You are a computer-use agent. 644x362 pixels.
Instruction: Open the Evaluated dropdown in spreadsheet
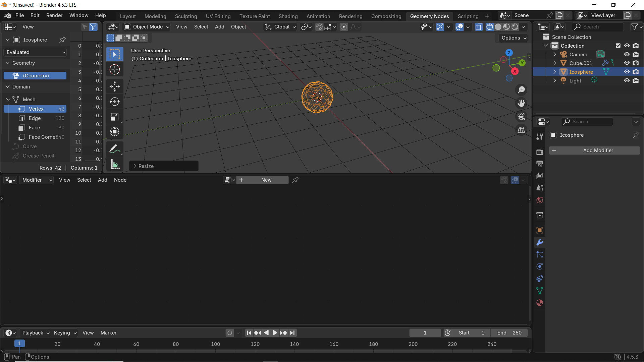(36, 52)
